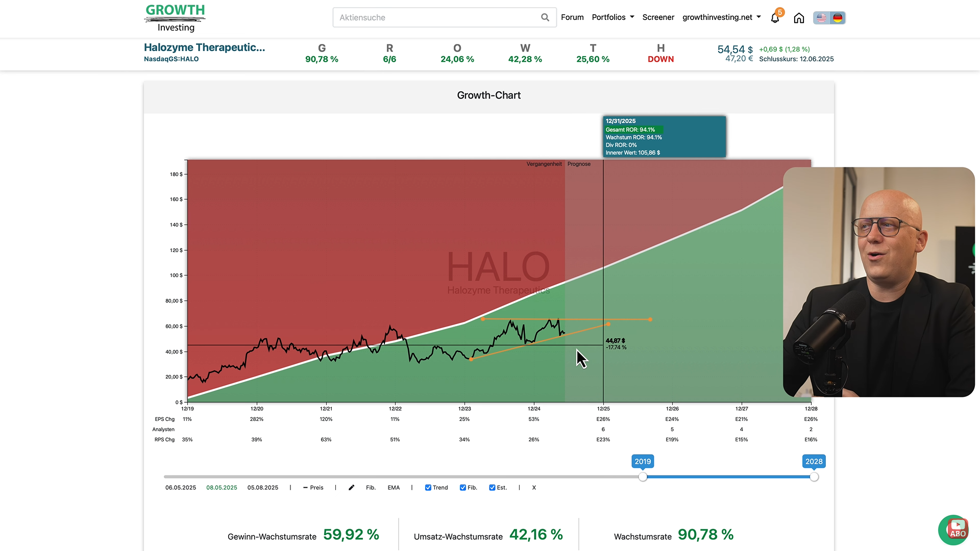980x551 pixels.
Task: Click the 12/25 axis label
Action: coord(603,409)
